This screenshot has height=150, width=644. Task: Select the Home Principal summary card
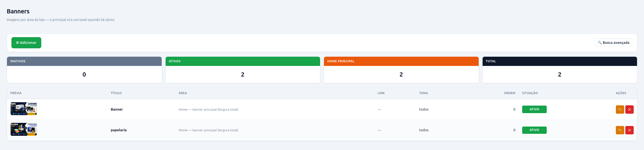click(x=401, y=70)
